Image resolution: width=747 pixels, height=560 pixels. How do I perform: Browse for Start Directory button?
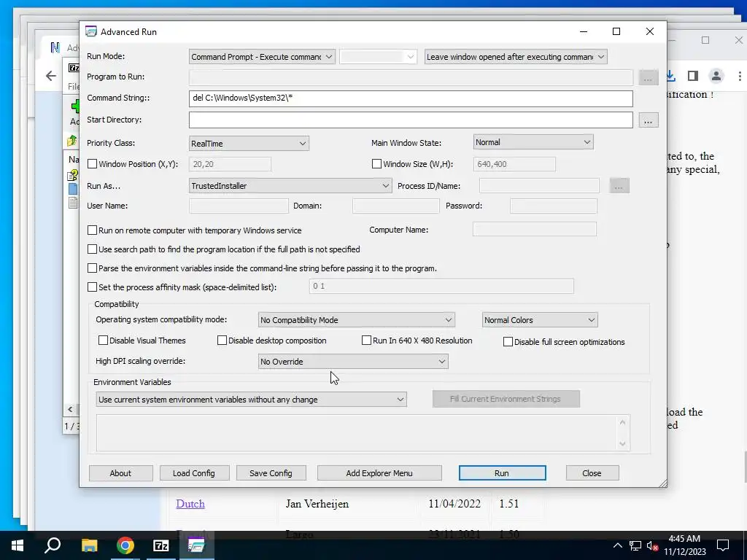click(x=648, y=120)
